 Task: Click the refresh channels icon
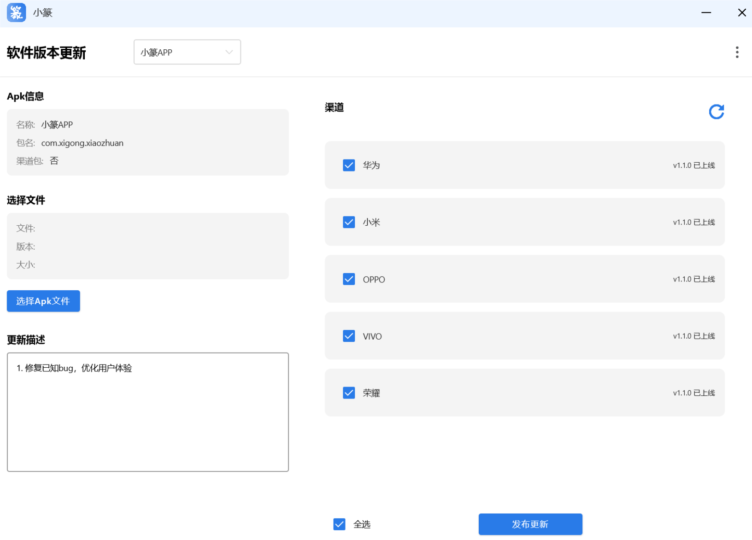(716, 112)
